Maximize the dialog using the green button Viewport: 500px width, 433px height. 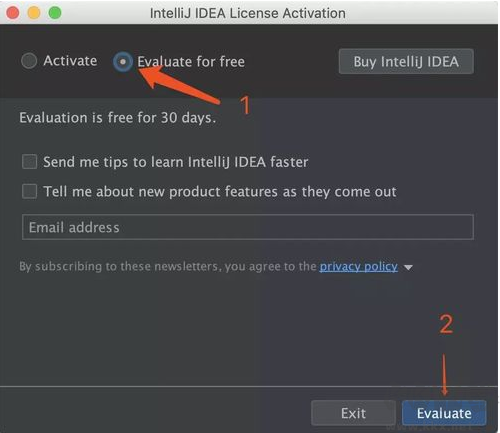click(55, 13)
